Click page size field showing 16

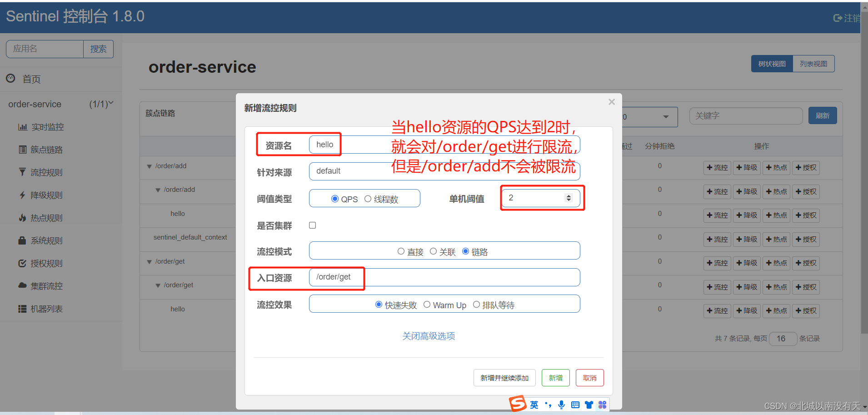(x=783, y=339)
